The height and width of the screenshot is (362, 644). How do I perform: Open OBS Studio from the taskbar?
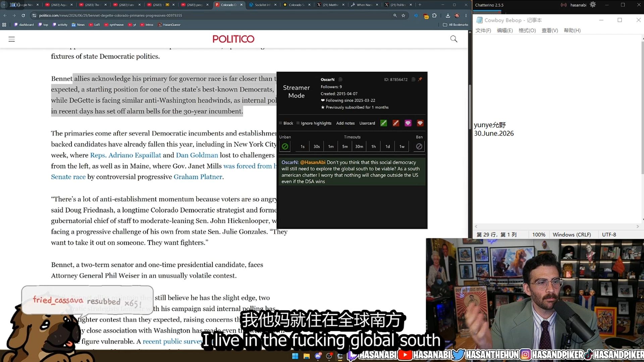tap(329, 356)
